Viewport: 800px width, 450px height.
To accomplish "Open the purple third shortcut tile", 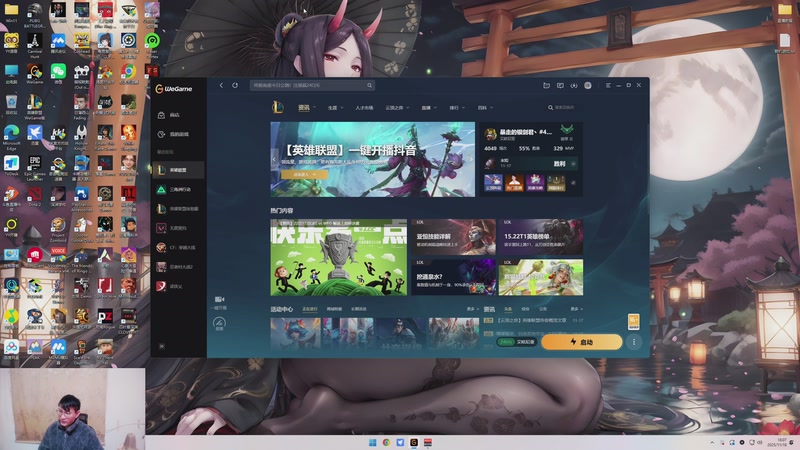I will click(535, 183).
